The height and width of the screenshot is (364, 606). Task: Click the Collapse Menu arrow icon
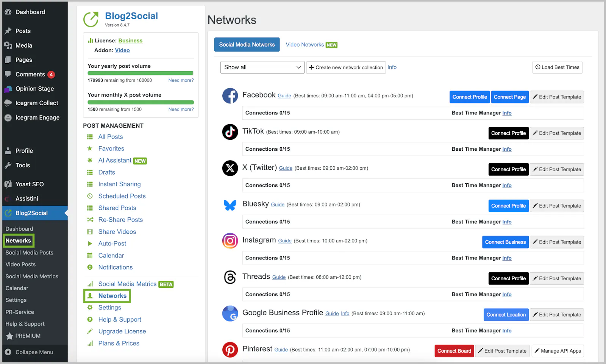[x=8, y=352]
